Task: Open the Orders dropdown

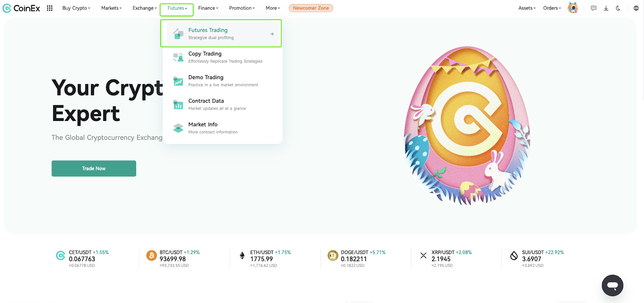Action: (552, 8)
